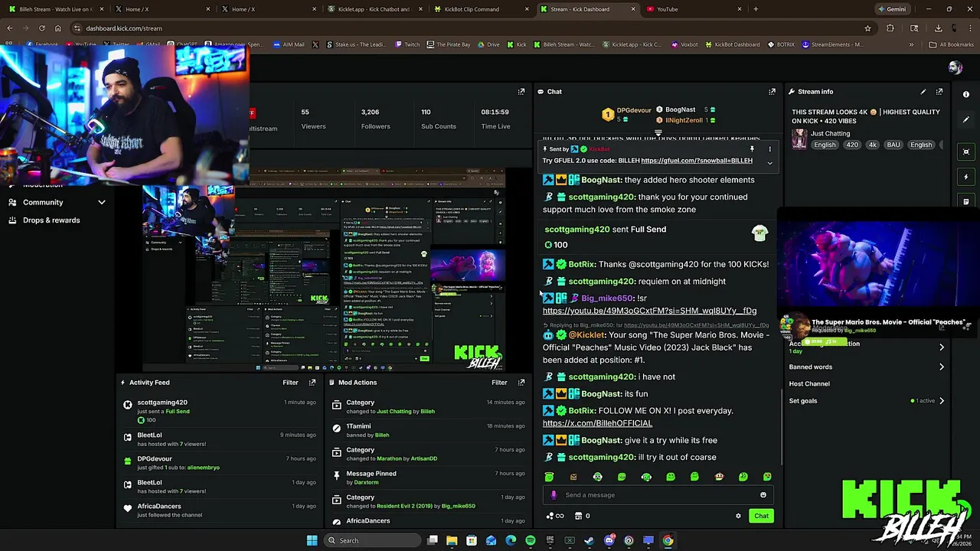The height and width of the screenshot is (551, 980).
Task: Open new browser tab
Action: coord(756,9)
